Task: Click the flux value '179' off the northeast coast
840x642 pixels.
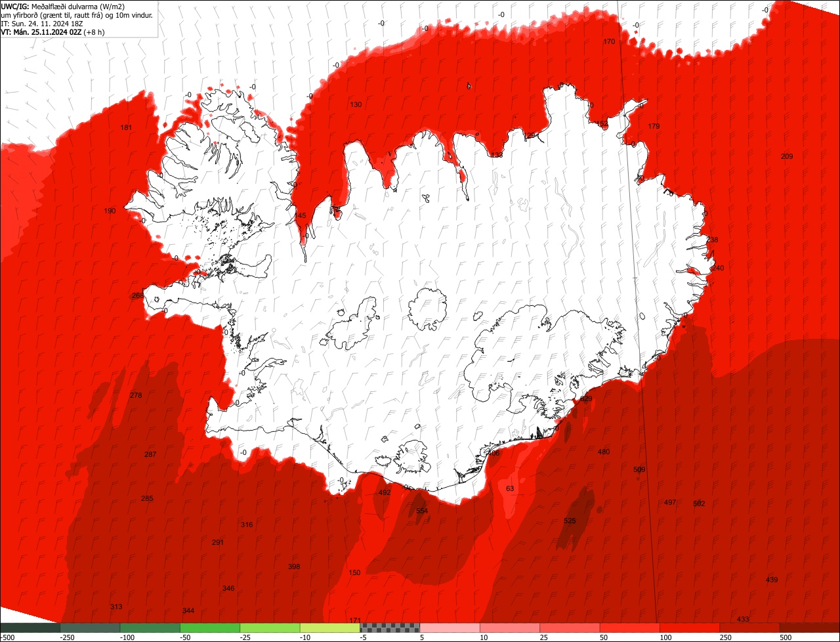Action: (654, 126)
